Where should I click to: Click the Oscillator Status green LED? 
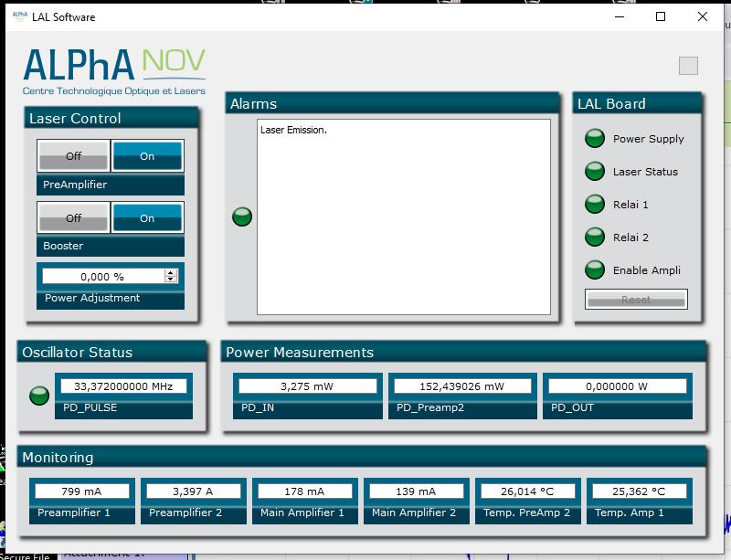[39, 396]
